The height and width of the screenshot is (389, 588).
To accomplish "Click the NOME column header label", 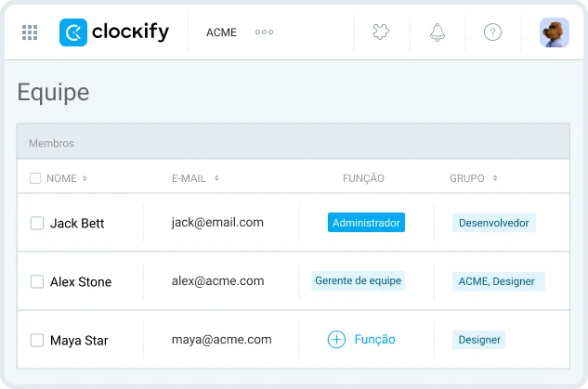I will tap(61, 178).
